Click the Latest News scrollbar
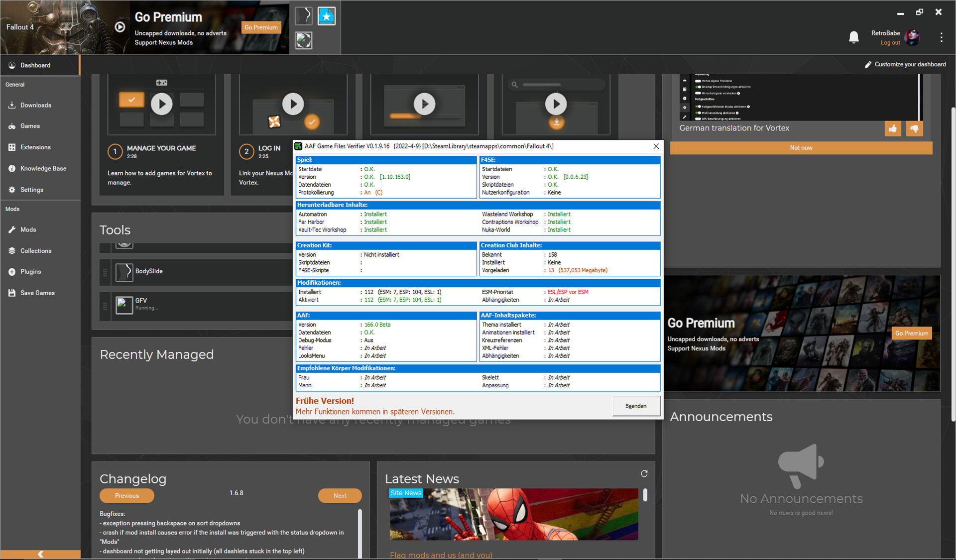The width and height of the screenshot is (956, 560). (645, 495)
